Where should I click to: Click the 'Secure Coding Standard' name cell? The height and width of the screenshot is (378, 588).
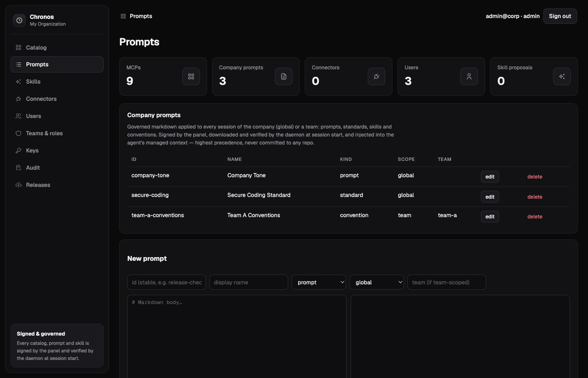click(259, 195)
